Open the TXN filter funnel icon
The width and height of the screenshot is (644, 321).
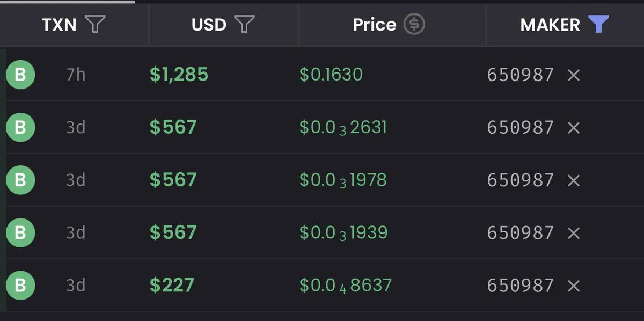point(96,24)
